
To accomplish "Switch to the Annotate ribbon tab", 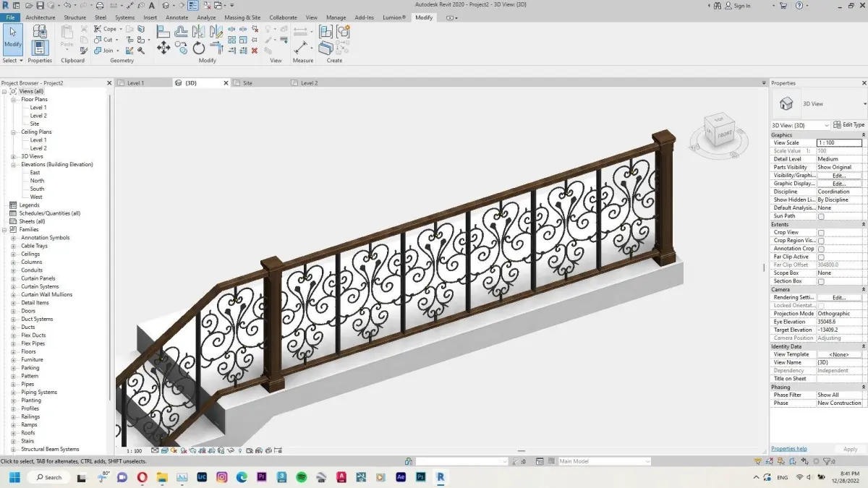I will coord(176,17).
